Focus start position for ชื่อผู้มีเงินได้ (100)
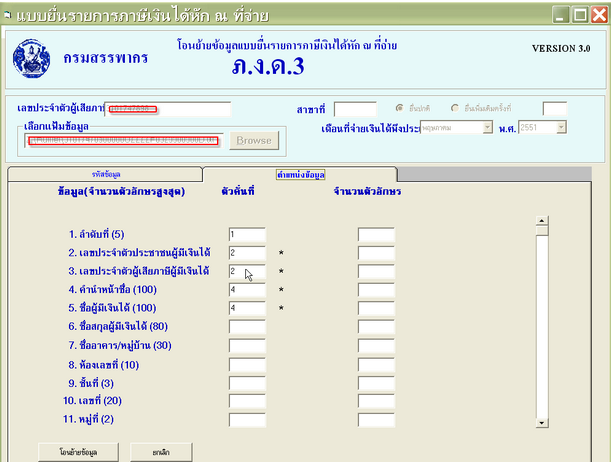Image resolution: width=611 pixels, height=462 pixels. pyautogui.click(x=247, y=308)
